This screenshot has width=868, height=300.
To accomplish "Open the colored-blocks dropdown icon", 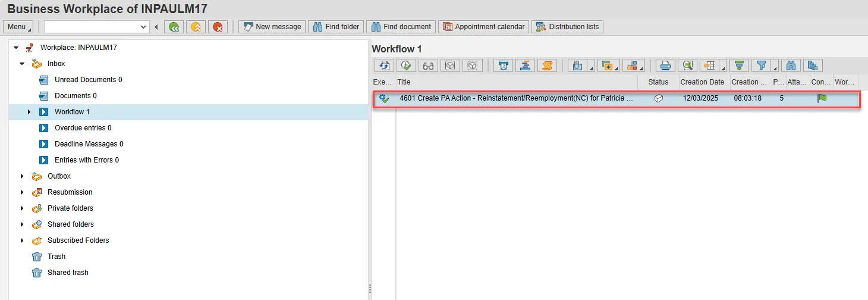I will [634, 65].
